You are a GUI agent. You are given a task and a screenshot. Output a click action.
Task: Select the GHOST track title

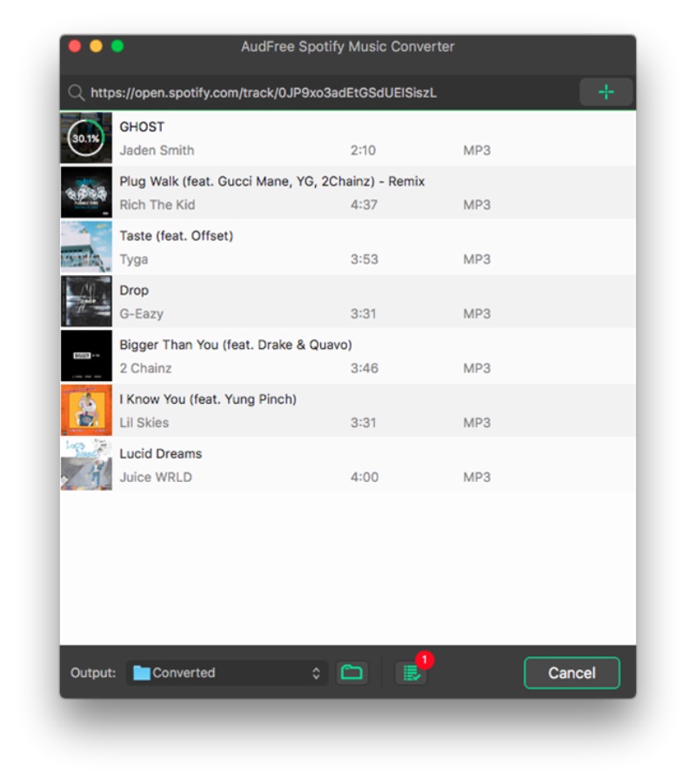[142, 127]
